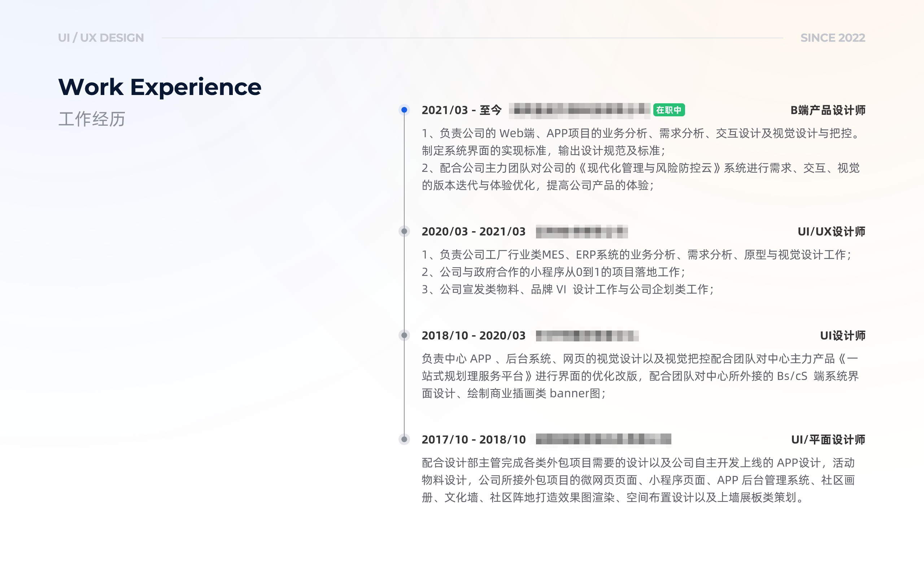Click the line 3、公司宣发类物料
924x578 pixels.
click(568, 289)
